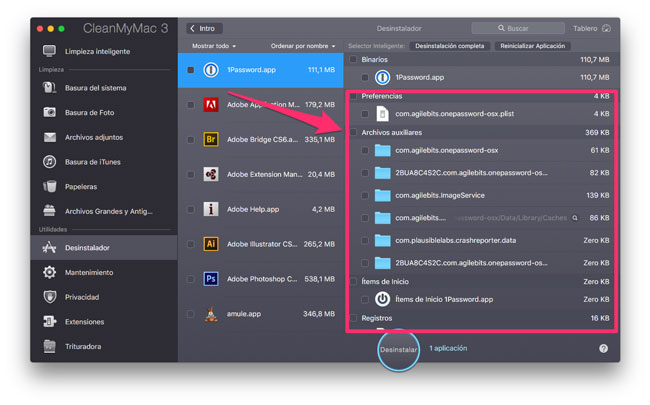
Task: Click the 1 aplicación link
Action: [x=448, y=348]
